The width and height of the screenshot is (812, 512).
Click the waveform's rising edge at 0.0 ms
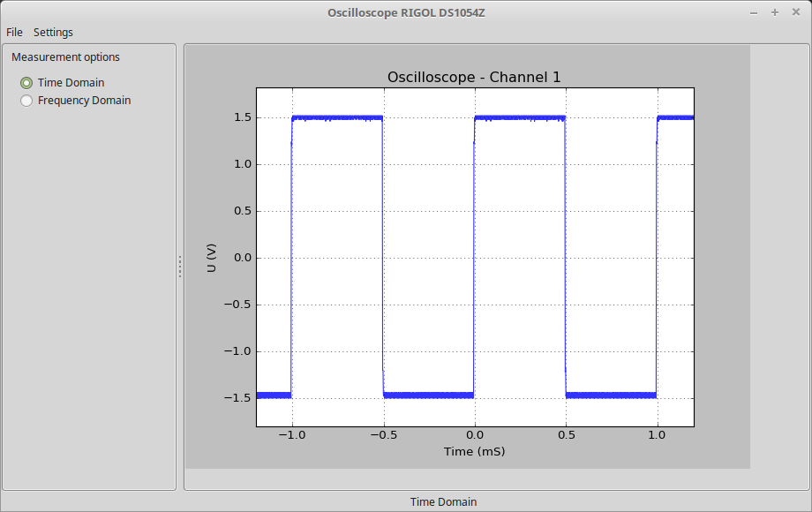pos(474,256)
